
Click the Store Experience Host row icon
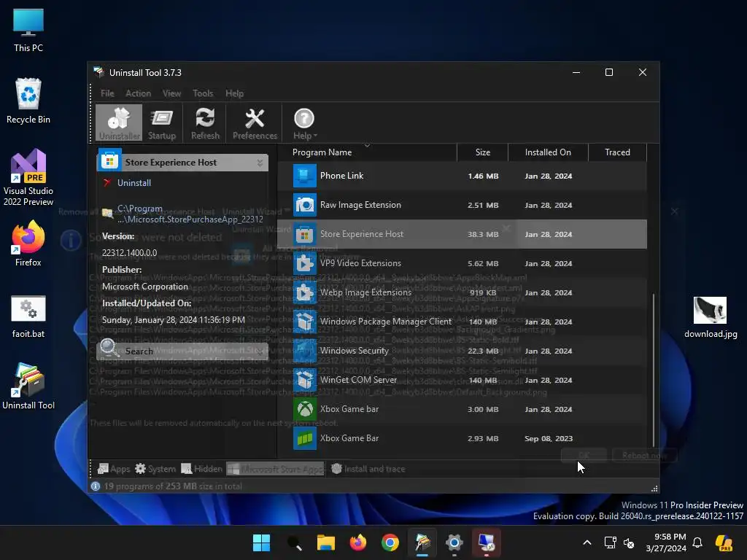click(304, 234)
